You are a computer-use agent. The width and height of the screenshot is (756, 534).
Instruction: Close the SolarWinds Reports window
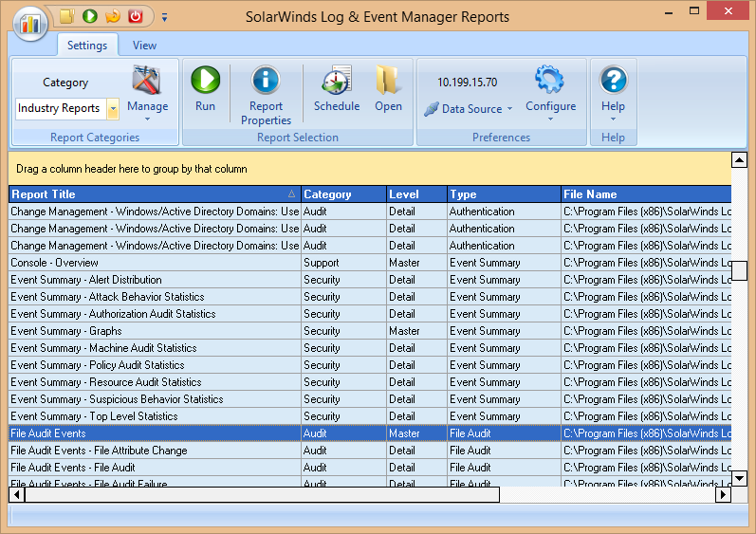728,10
